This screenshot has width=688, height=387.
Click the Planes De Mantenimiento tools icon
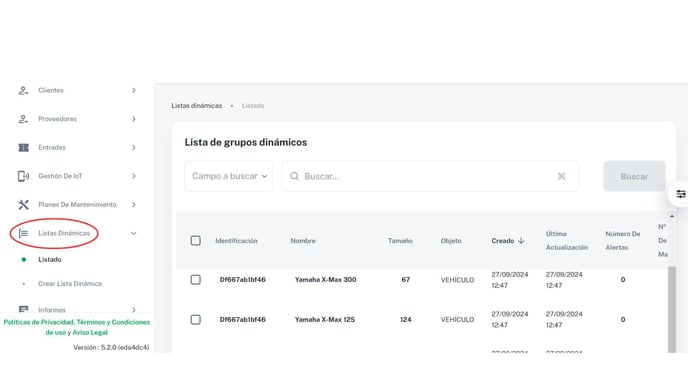click(x=23, y=204)
